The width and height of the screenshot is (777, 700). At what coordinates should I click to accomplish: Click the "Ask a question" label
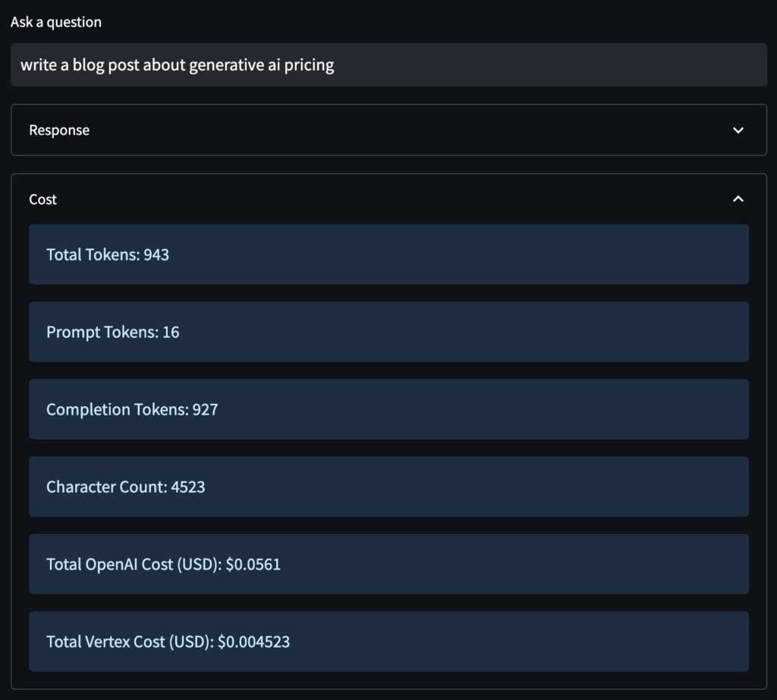pyautogui.click(x=56, y=22)
